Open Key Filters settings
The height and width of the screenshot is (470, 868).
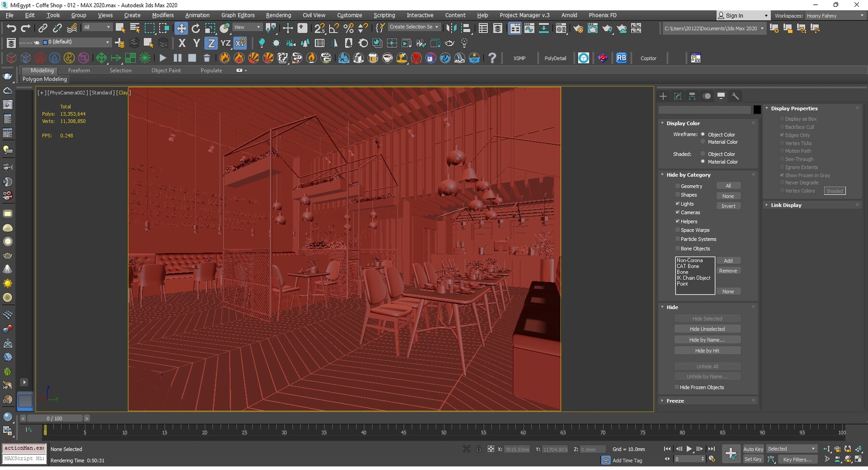click(797, 459)
